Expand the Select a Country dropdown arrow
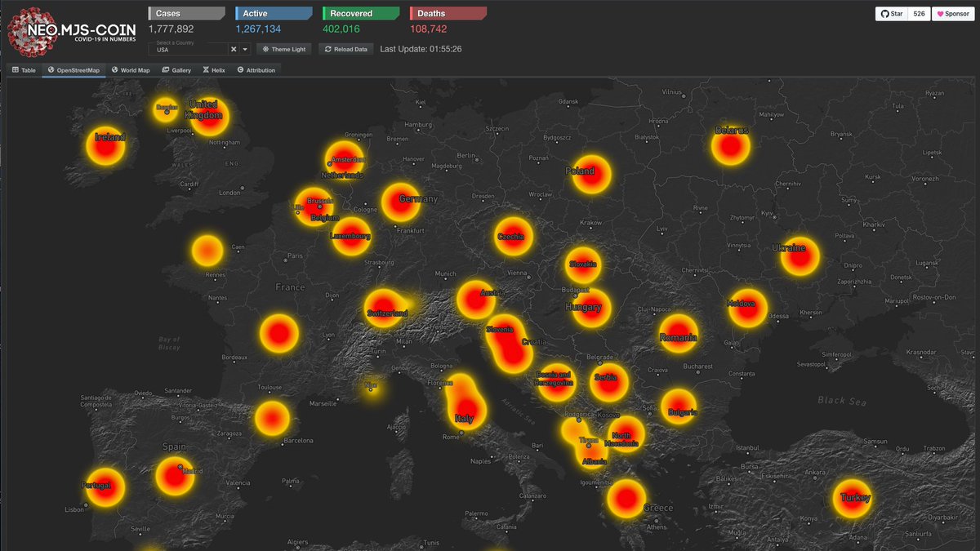 [245, 49]
